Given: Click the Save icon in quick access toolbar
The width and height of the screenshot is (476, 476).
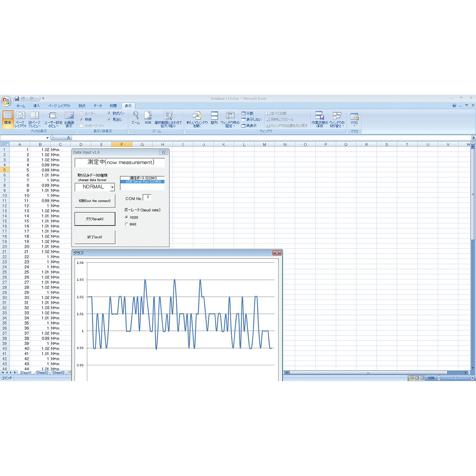Looking at the screenshot, I should (x=17, y=99).
